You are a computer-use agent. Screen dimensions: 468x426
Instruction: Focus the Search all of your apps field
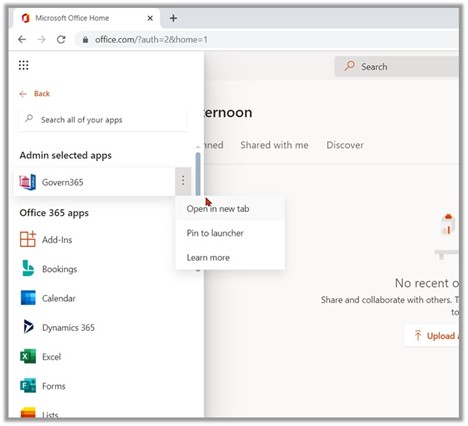click(x=103, y=120)
